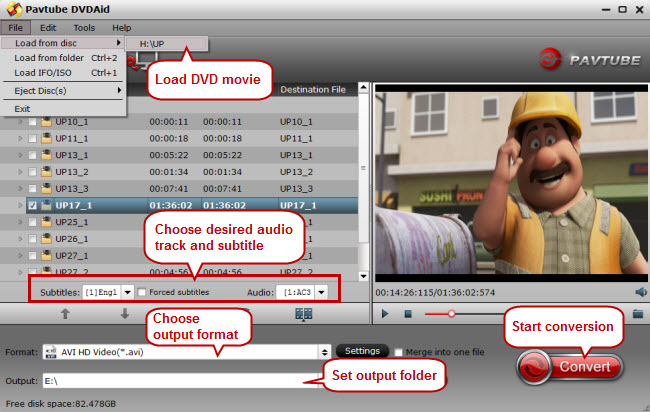Screen dimensions: 650x412
Task: Click the UP13_3 clapperboard icon
Action: coord(46,188)
